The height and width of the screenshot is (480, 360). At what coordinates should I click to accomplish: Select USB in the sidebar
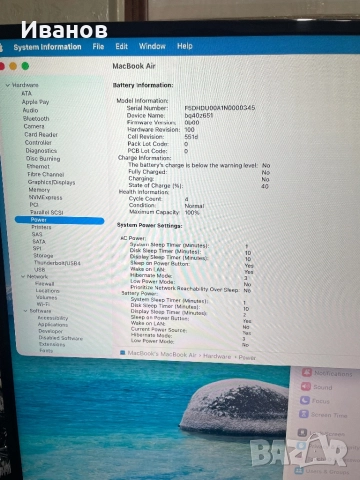click(x=39, y=270)
